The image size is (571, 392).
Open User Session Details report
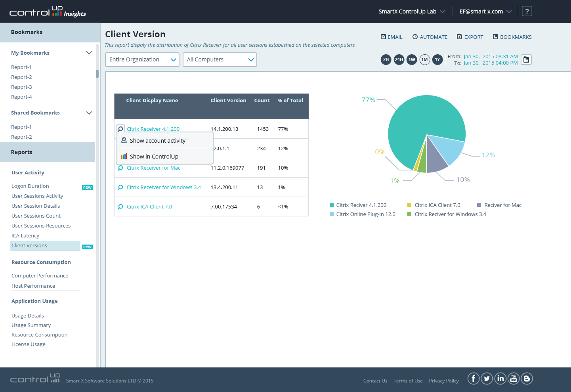(x=36, y=206)
